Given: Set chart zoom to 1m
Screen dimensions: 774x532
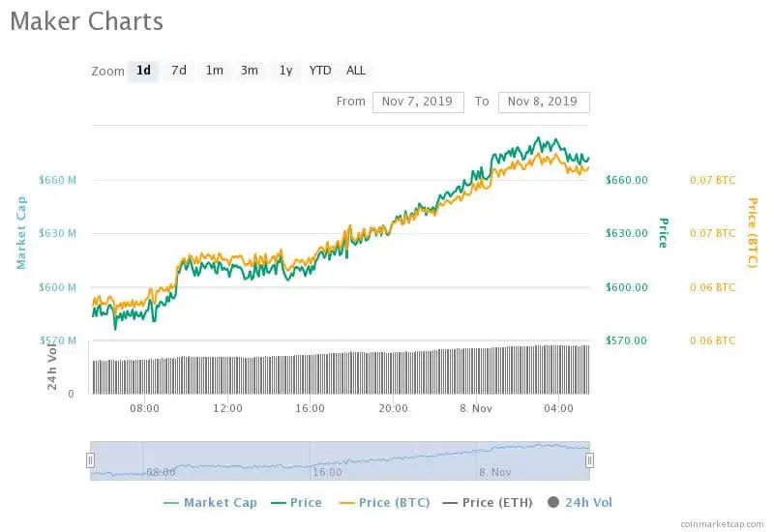Looking at the screenshot, I should pos(214,71).
